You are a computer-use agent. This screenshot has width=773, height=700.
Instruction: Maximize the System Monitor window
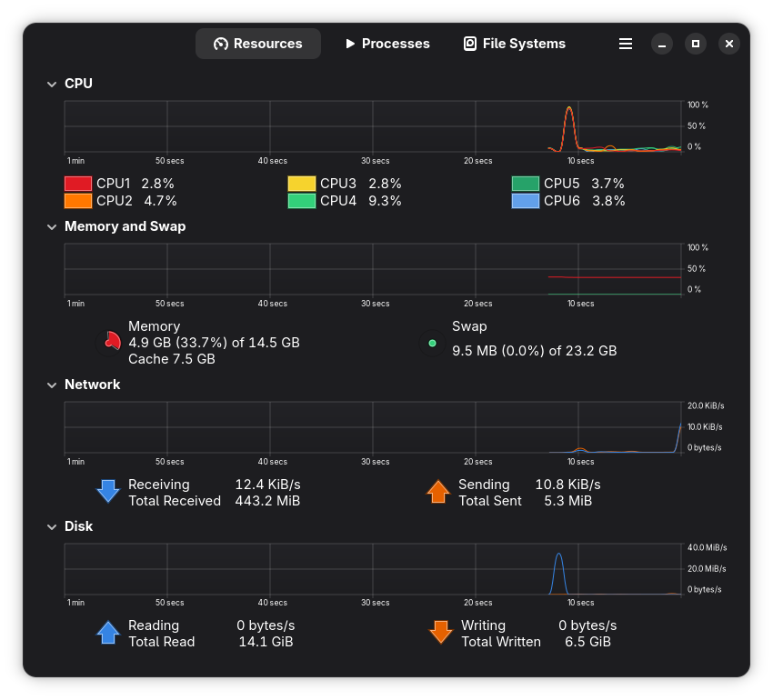click(x=696, y=44)
